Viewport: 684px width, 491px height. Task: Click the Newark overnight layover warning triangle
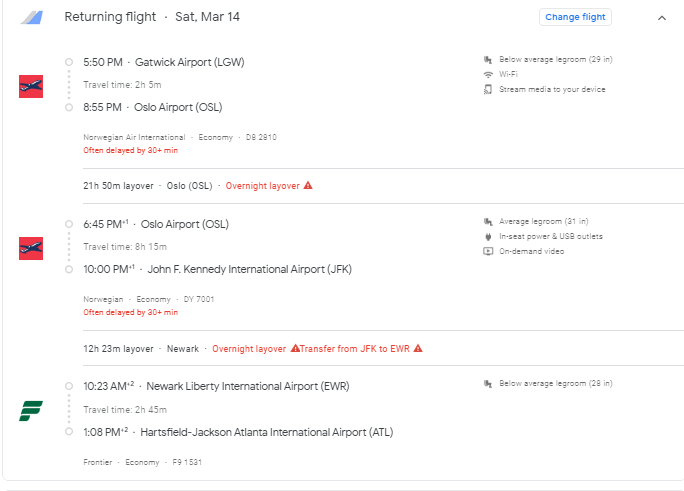pyautogui.click(x=295, y=348)
